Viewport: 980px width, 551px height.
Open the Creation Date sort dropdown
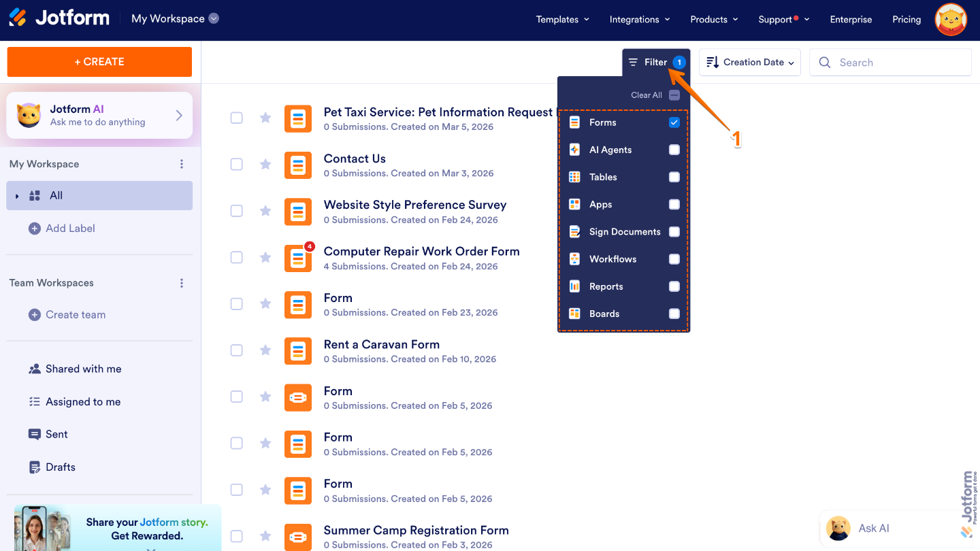click(749, 62)
